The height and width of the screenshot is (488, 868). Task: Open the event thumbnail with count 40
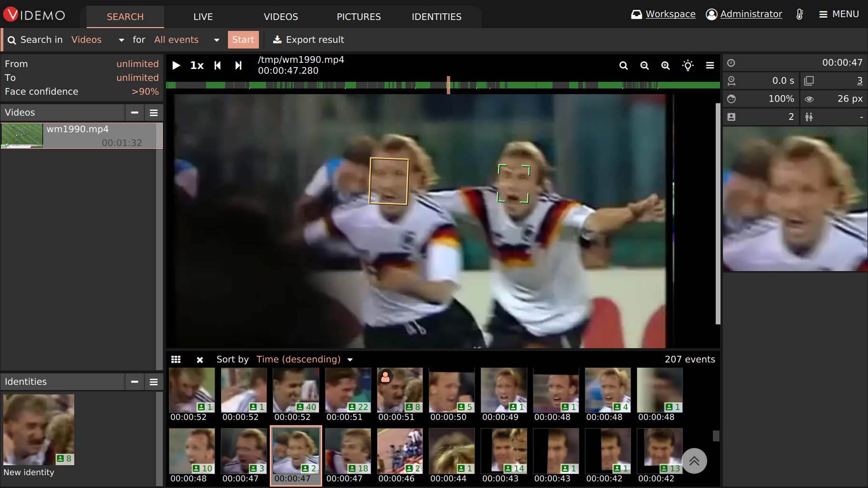296,390
